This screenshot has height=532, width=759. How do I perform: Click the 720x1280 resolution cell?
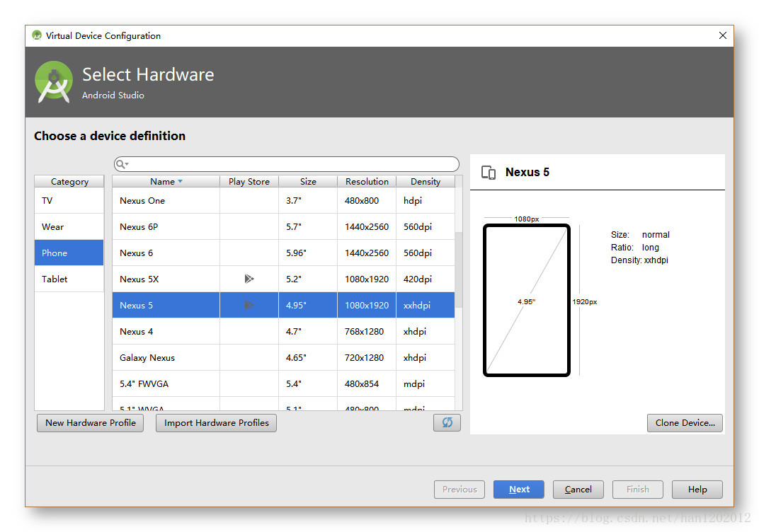tap(367, 357)
